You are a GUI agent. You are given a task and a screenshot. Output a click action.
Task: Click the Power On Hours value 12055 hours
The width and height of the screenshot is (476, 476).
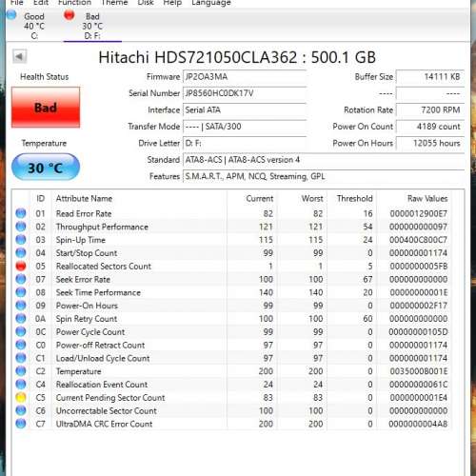430,143
